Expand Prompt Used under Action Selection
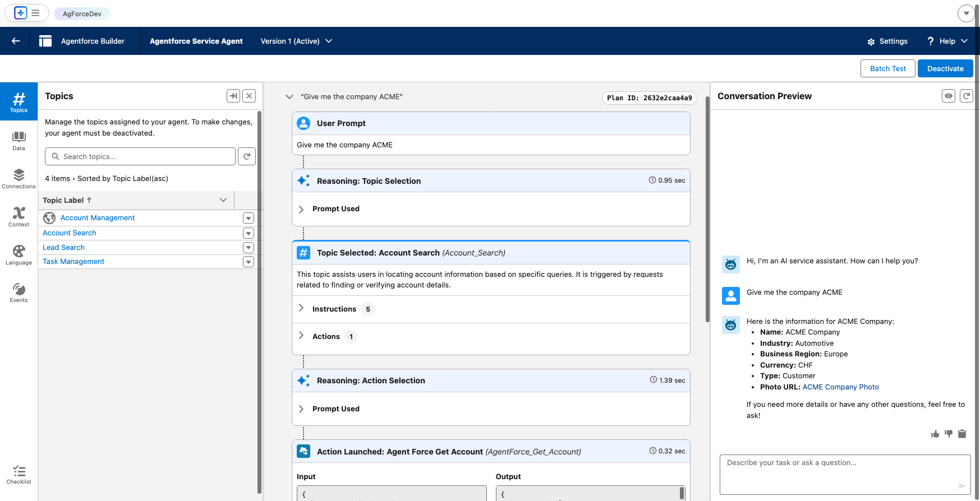980x501 pixels. click(301, 409)
